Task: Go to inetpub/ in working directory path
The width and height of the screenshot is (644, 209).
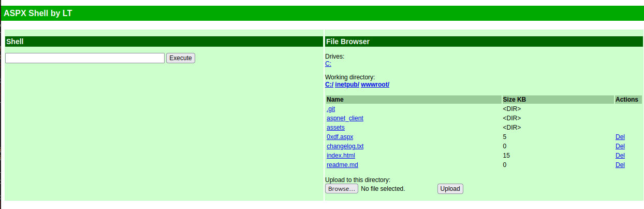Action: pyautogui.click(x=347, y=85)
